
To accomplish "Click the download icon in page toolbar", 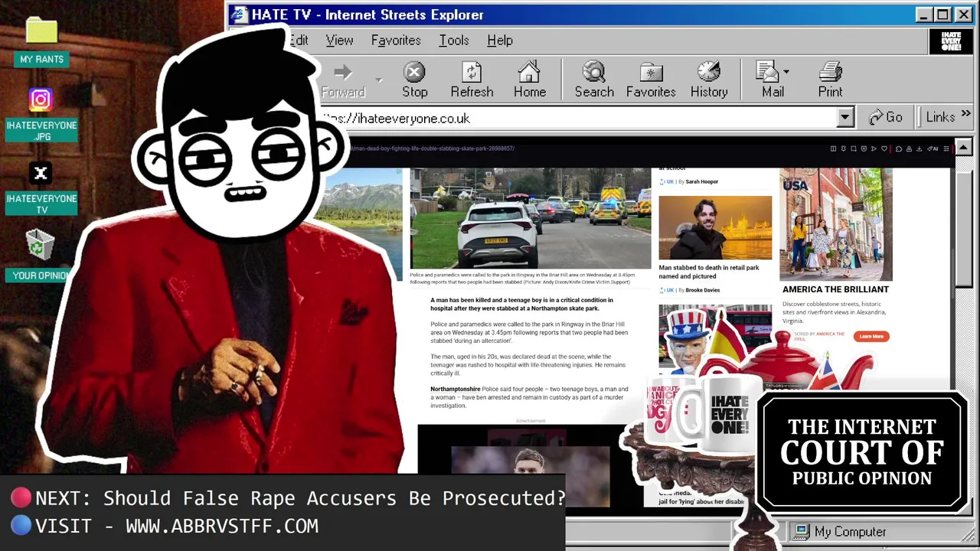I will 919,148.
